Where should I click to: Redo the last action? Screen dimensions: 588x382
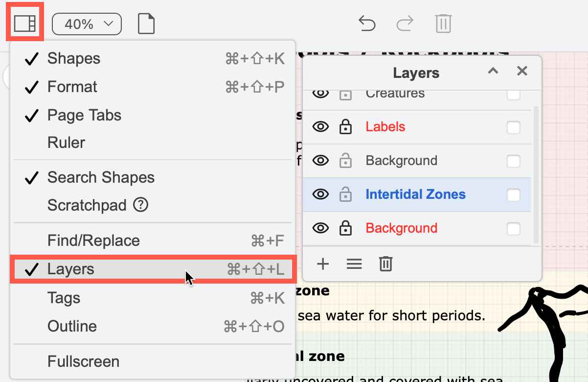coord(405,23)
